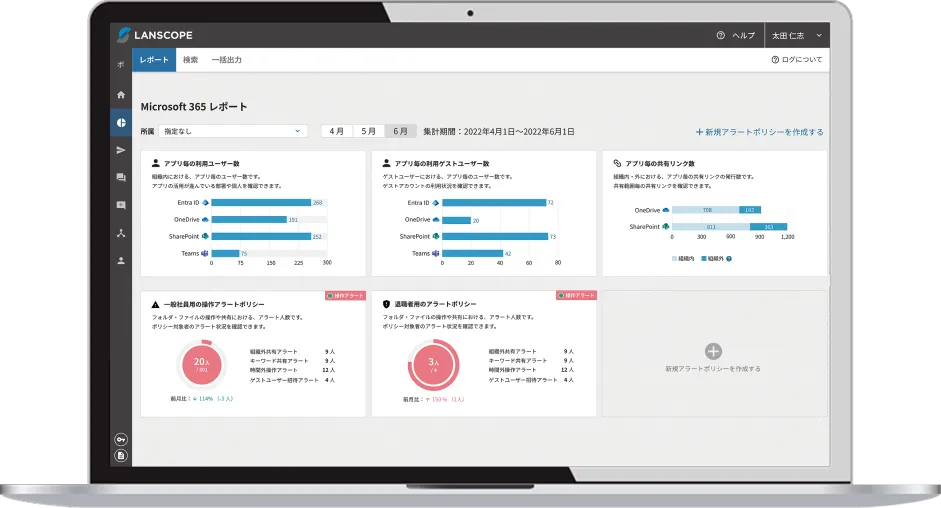941x508 pixels.
Task: Click the document icon at sidebar bottom
Action: click(x=121, y=456)
